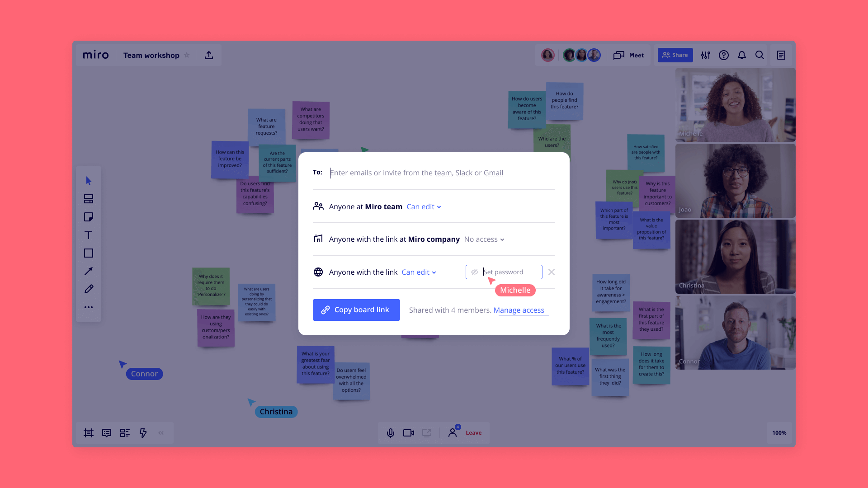Click the Manage access link

click(519, 310)
